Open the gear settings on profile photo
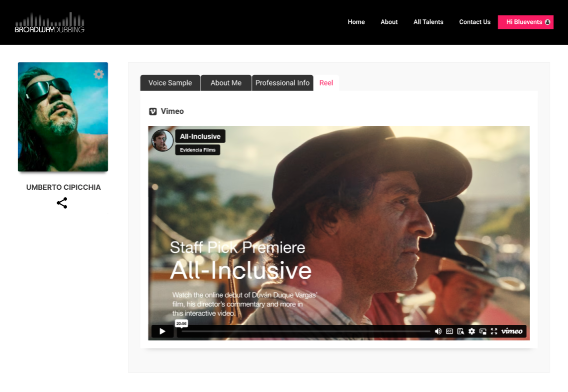Viewport: 568px width, 392px height. [98, 74]
